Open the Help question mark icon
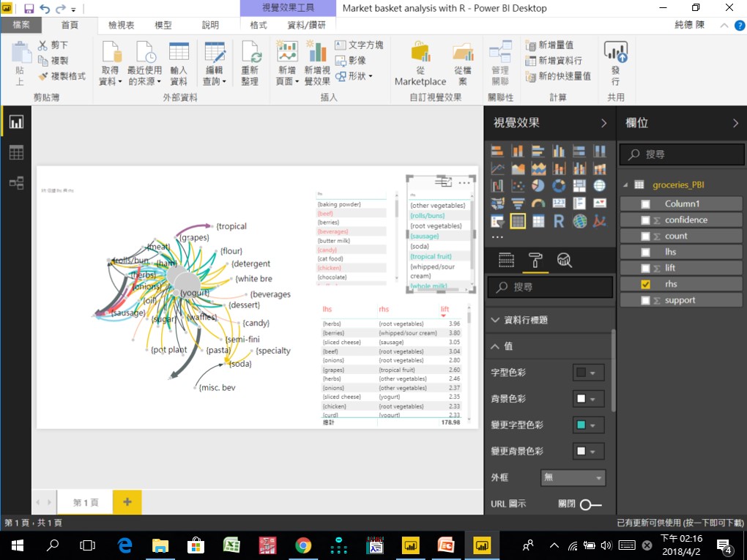The image size is (747, 560). point(740,25)
